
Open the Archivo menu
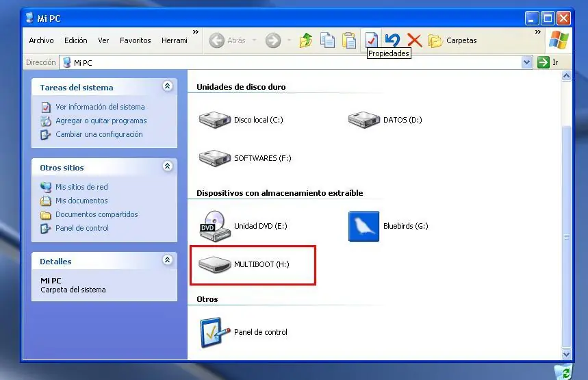pos(41,40)
